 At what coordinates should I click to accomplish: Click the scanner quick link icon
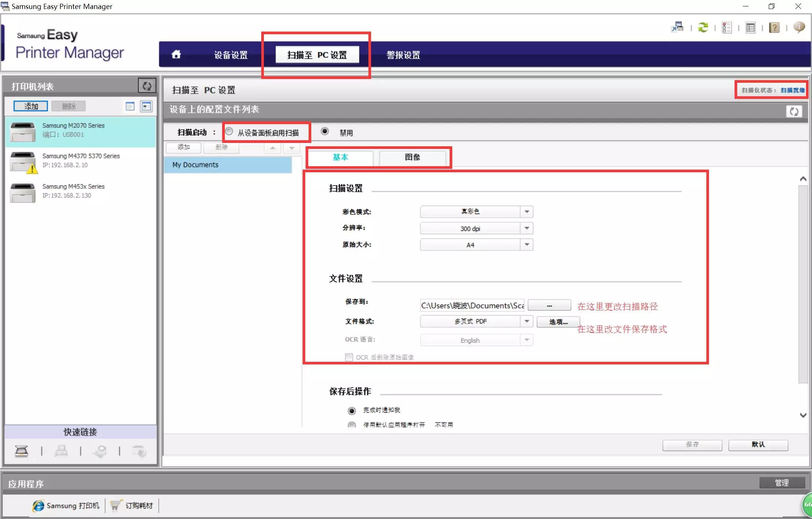(21, 451)
